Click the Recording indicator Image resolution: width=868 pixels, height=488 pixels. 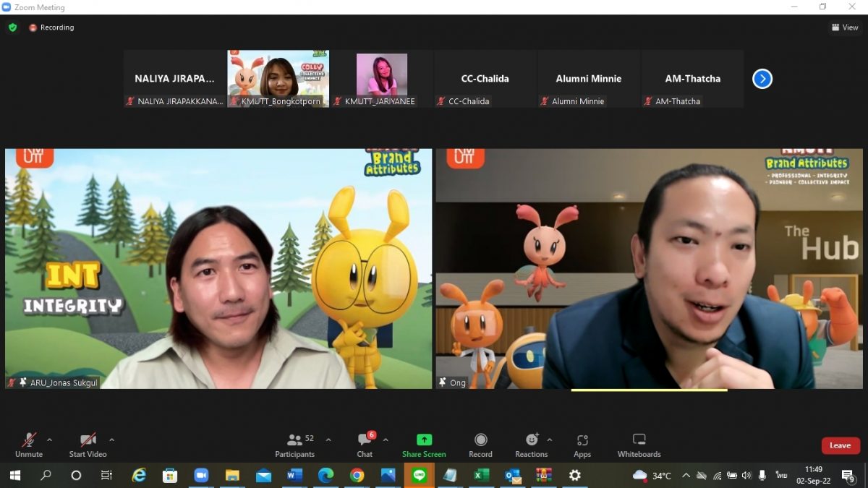(x=52, y=27)
